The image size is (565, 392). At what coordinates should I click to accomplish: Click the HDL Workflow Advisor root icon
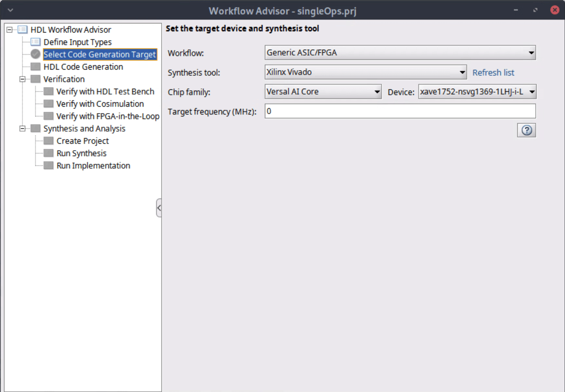(22, 30)
